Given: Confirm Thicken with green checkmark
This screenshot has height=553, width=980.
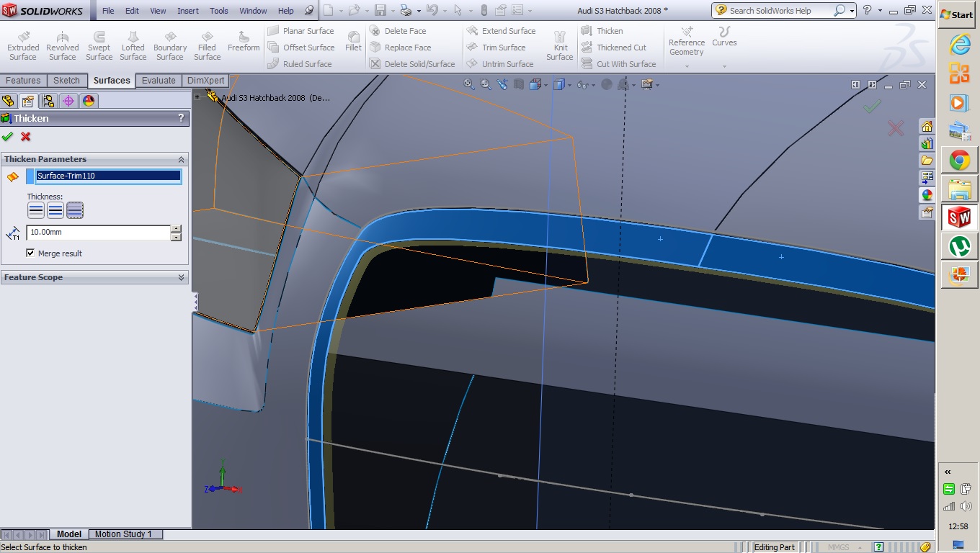Looking at the screenshot, I should [7, 137].
